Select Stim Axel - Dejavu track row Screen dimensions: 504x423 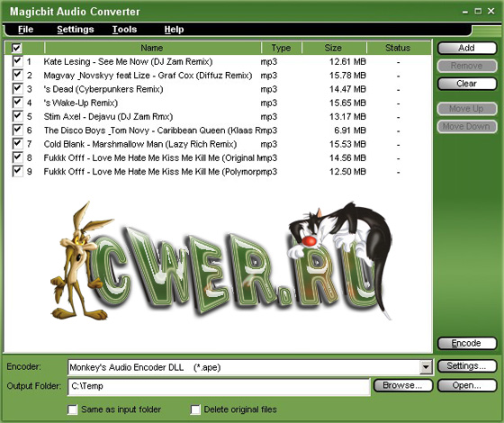point(217,116)
